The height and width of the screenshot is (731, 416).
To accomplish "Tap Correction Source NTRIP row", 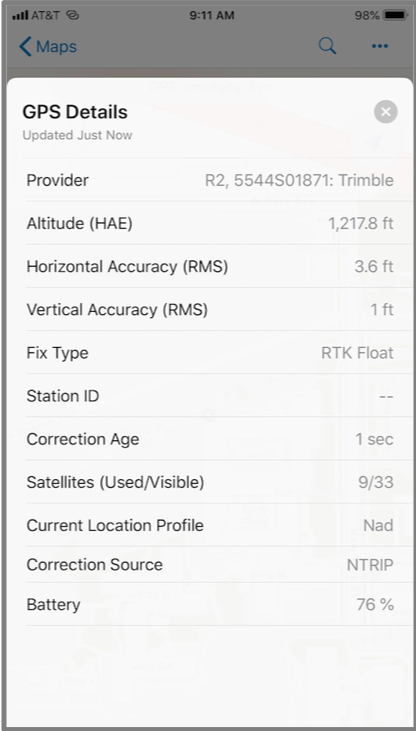I will click(x=210, y=565).
